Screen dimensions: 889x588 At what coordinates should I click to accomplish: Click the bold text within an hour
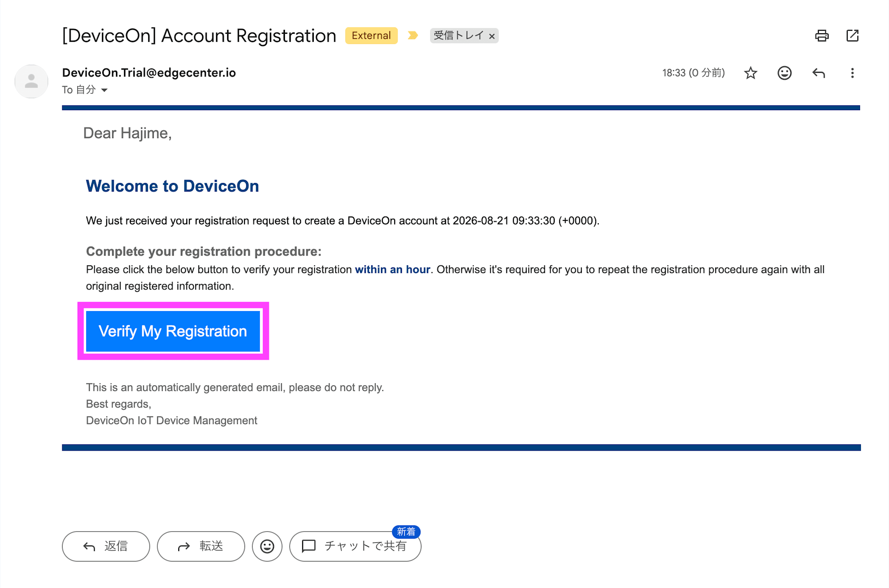(x=392, y=270)
